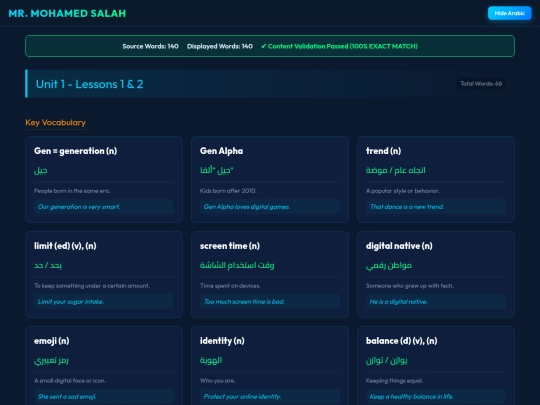Click the Arabic translation in Gen Alpha card
The height and width of the screenshot is (405, 540).
click(x=217, y=170)
